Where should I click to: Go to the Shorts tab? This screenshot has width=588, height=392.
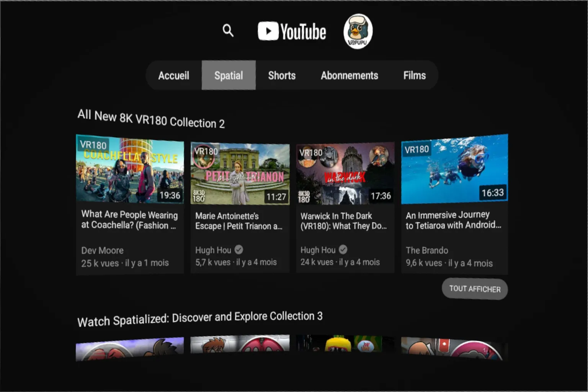click(x=282, y=75)
